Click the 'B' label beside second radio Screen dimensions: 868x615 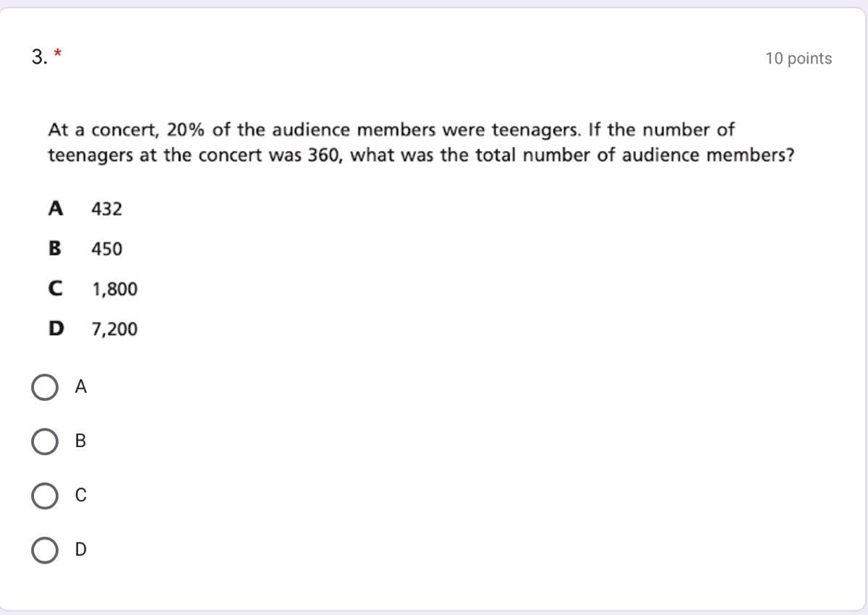(x=80, y=441)
